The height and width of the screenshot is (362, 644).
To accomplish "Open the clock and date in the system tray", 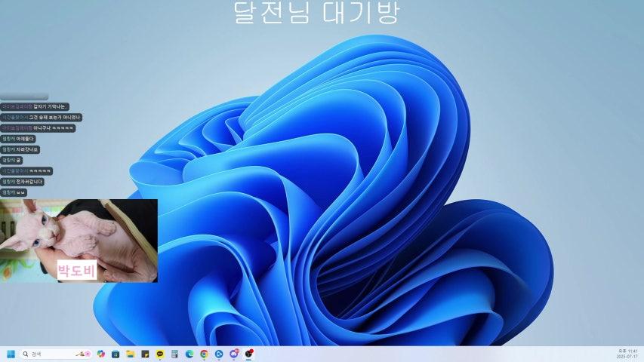I will click(627, 354).
